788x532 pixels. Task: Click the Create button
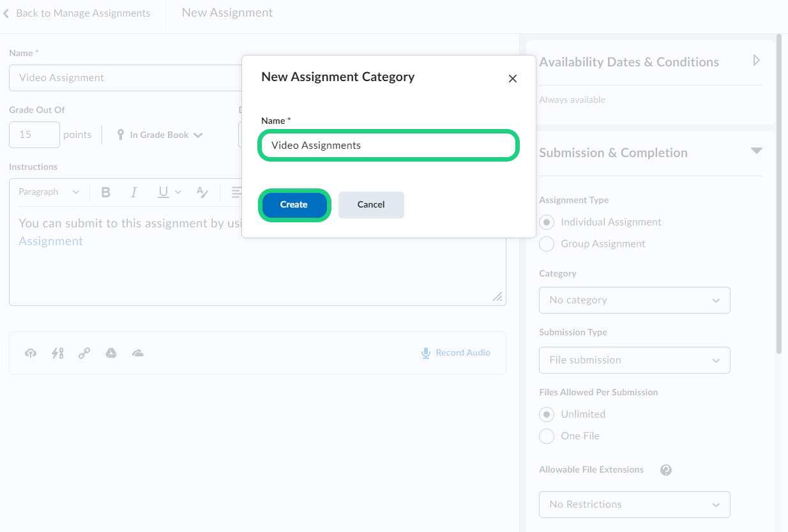[294, 205]
